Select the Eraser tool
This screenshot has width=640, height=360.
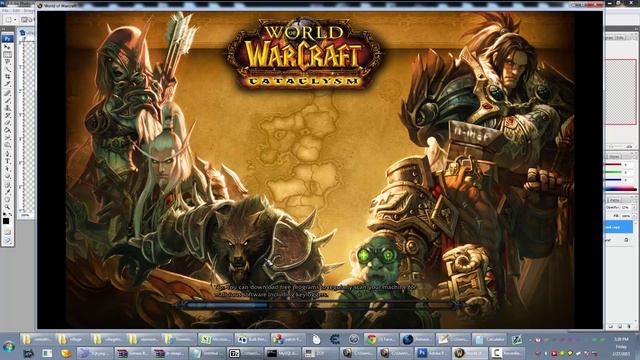(7, 122)
